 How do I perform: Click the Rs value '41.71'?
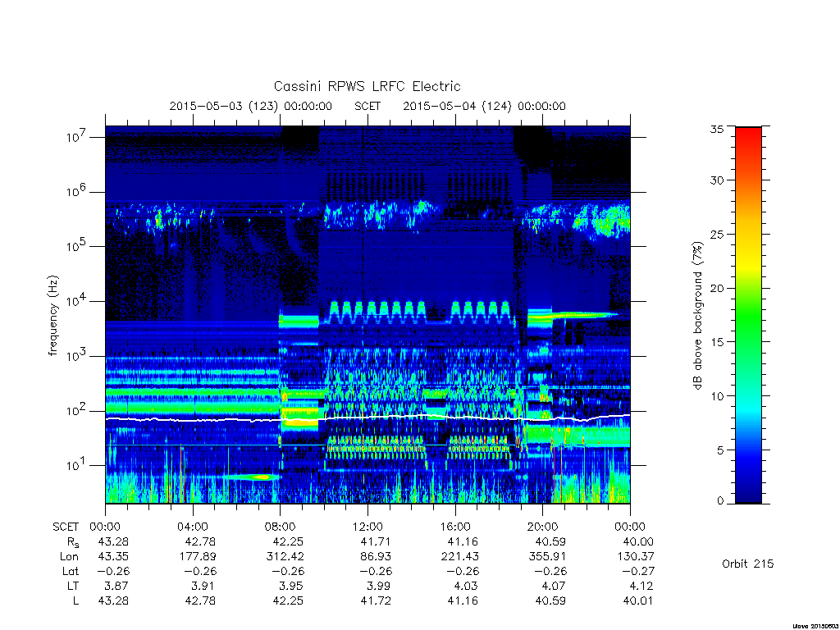[x=376, y=541]
